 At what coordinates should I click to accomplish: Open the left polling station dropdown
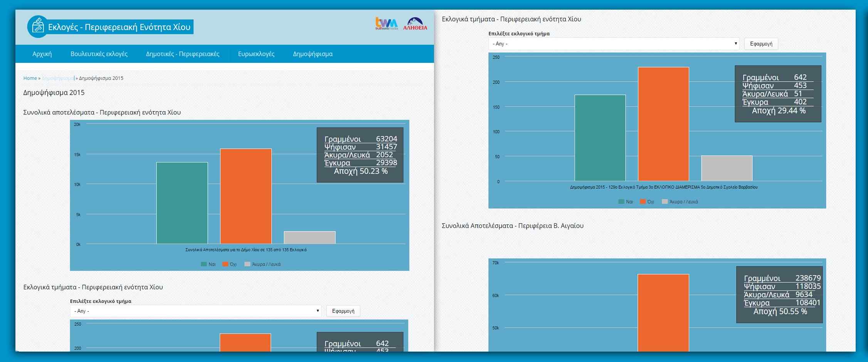(x=195, y=311)
